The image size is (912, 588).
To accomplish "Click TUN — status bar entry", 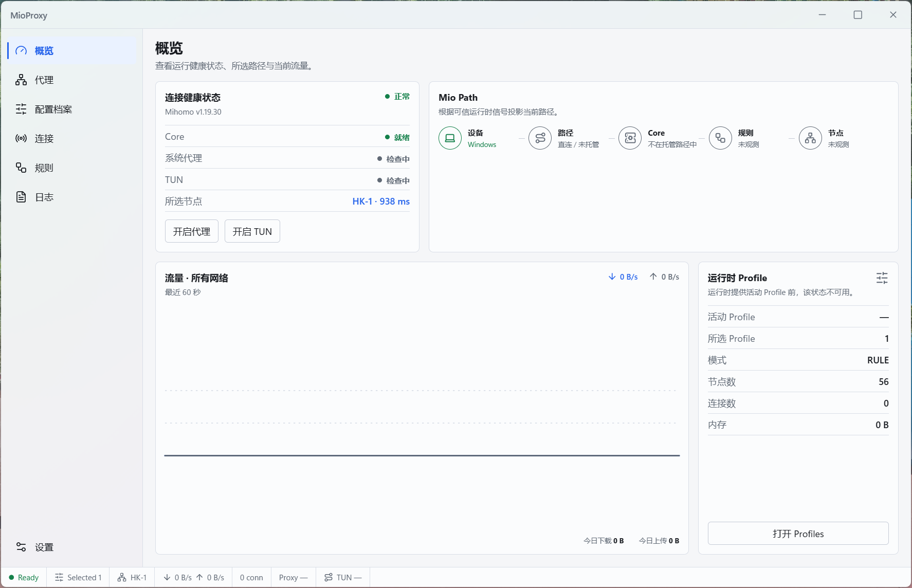I will click(343, 577).
